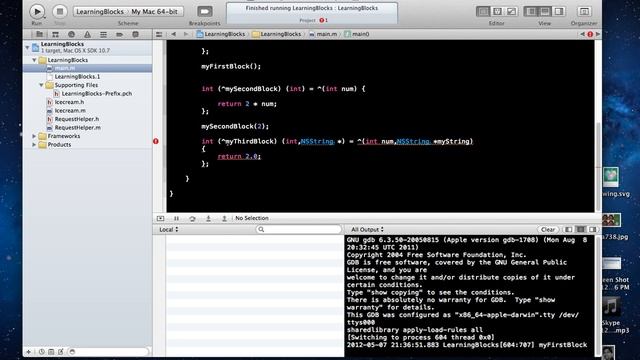Show both variables and console panes
The width and height of the screenshot is (640, 360).
pyautogui.click(x=581, y=230)
